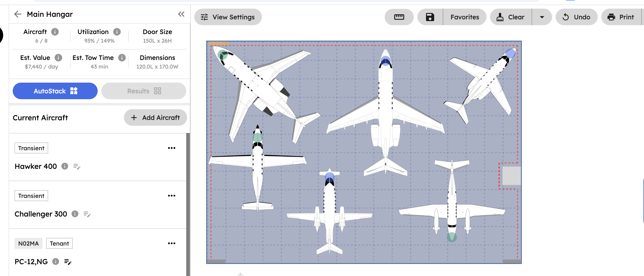Click Add Aircraft

(155, 117)
